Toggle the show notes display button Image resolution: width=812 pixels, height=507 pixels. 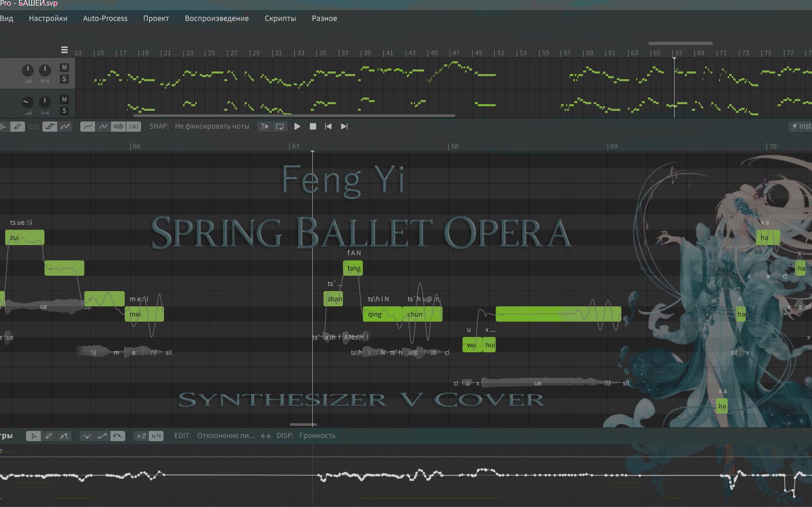(49, 127)
